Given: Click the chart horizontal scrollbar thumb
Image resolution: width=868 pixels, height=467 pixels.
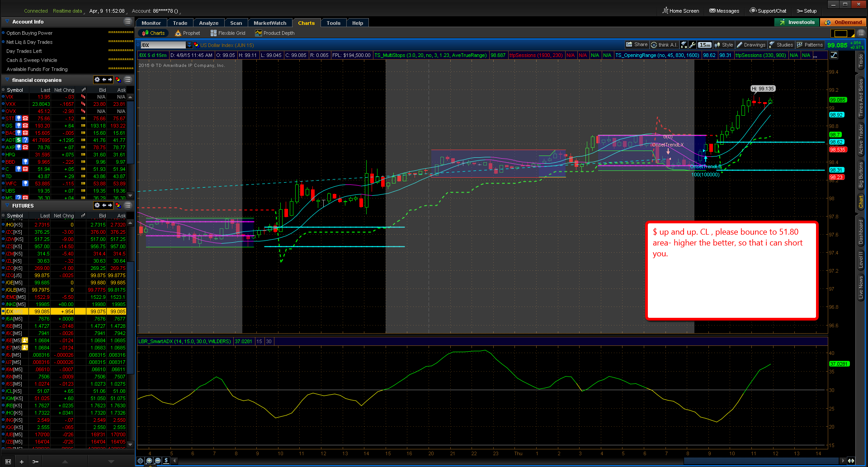Looking at the screenshot, I should coord(761,461).
